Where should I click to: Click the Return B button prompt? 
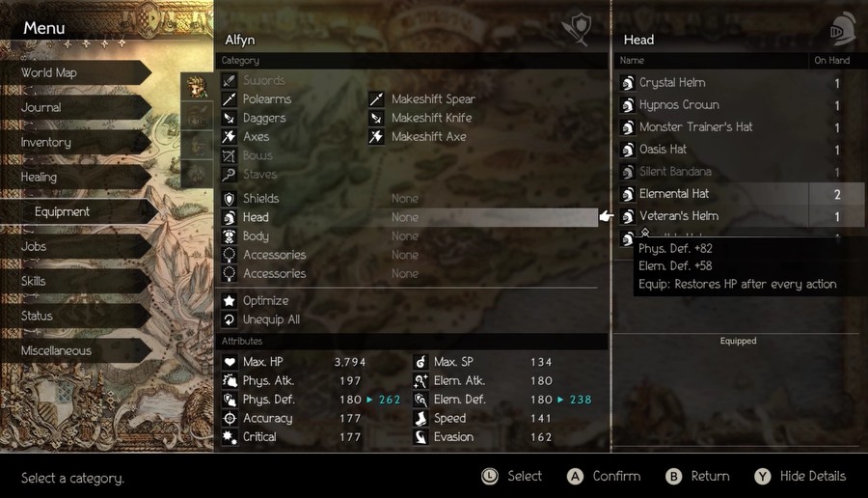[x=697, y=477]
